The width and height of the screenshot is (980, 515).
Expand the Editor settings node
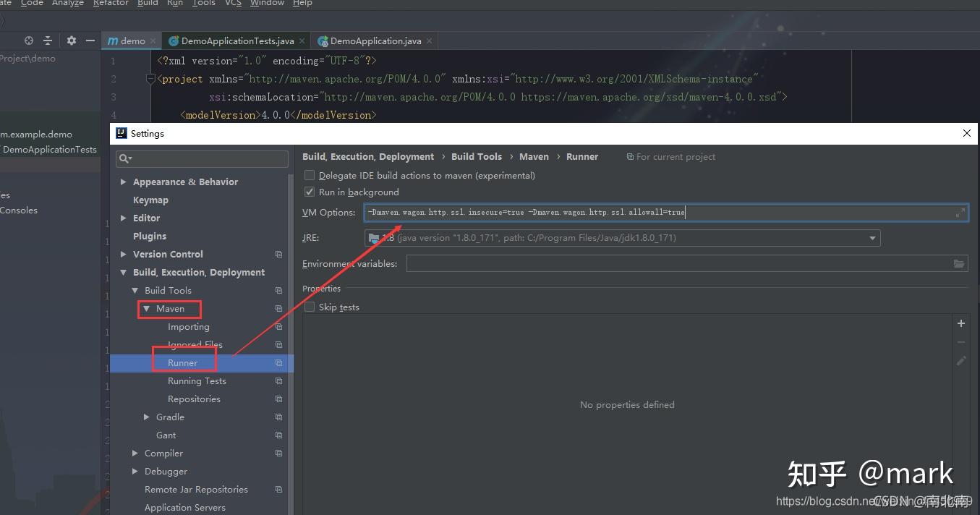[124, 218]
